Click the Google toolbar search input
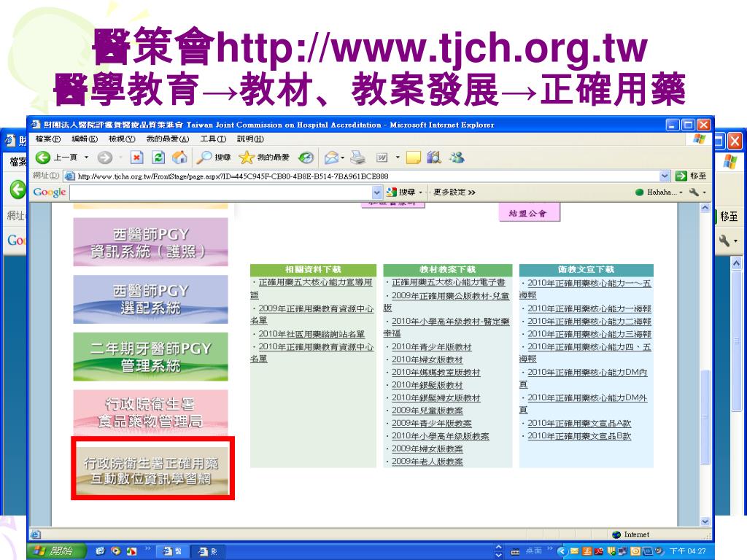The image size is (747, 560). [220, 192]
